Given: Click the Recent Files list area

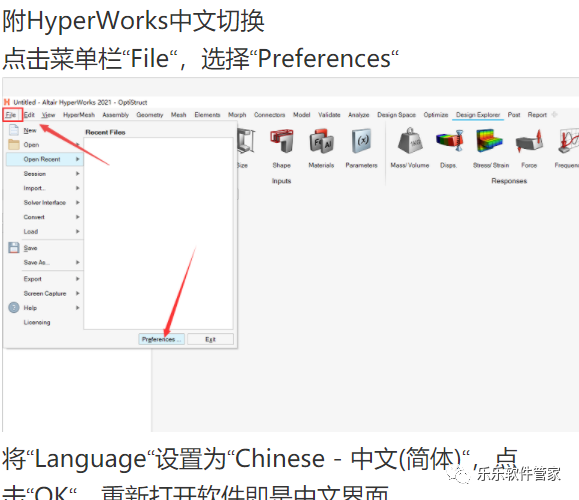Looking at the screenshot, I should 158,233.
